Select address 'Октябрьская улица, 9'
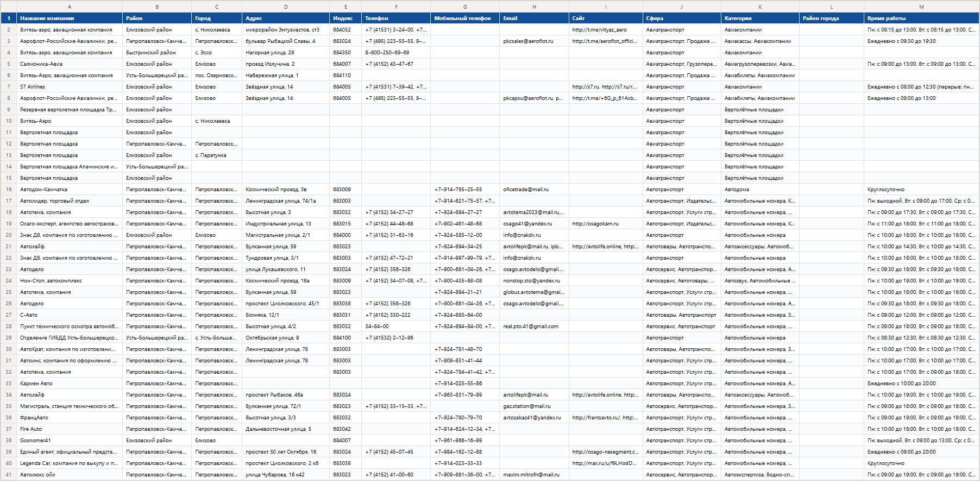This screenshot has width=980, height=490. 286,338
